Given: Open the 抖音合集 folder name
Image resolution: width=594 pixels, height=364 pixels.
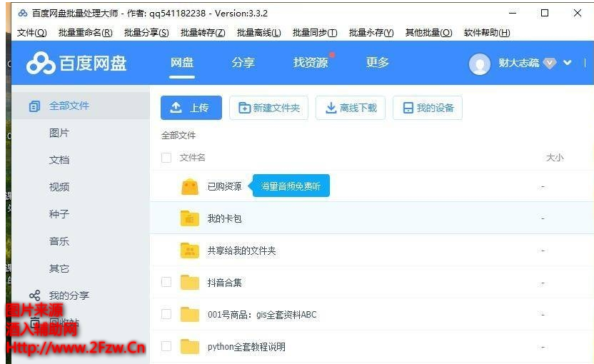Looking at the screenshot, I should tap(224, 283).
